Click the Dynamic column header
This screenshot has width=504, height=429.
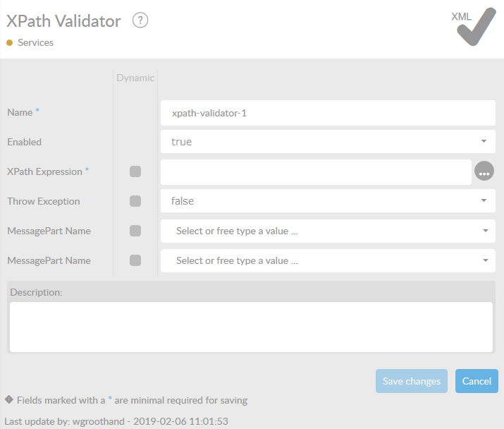pos(135,78)
